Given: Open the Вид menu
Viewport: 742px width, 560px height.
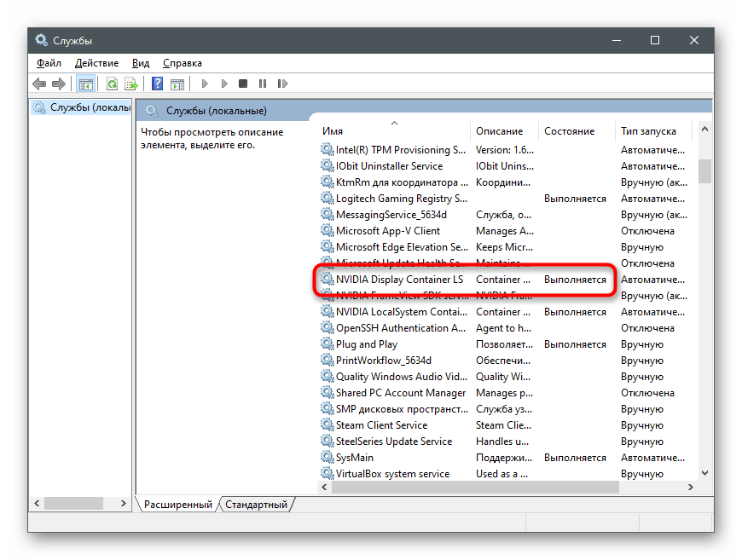Looking at the screenshot, I should pos(141,63).
